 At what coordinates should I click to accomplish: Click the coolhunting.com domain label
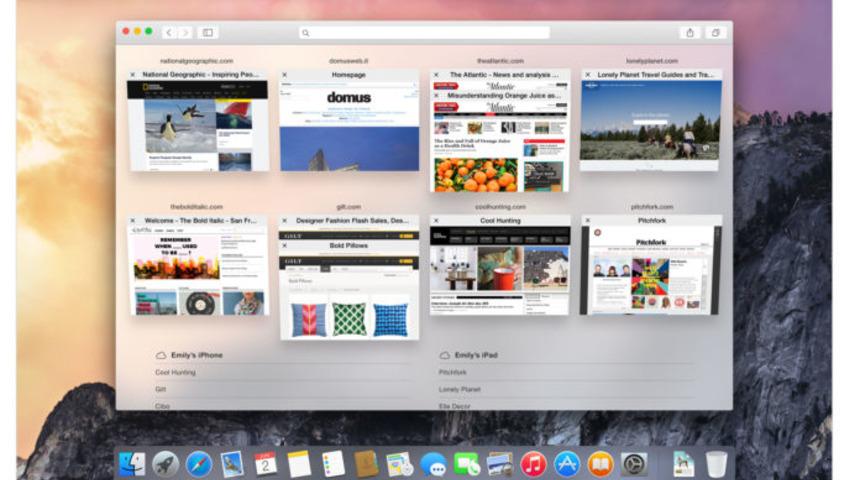click(500, 207)
